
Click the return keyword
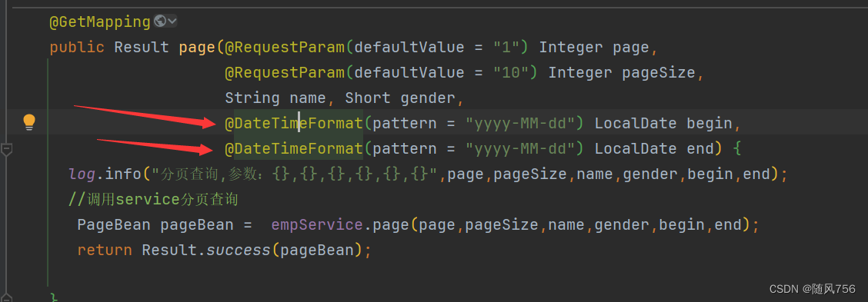[105, 251]
